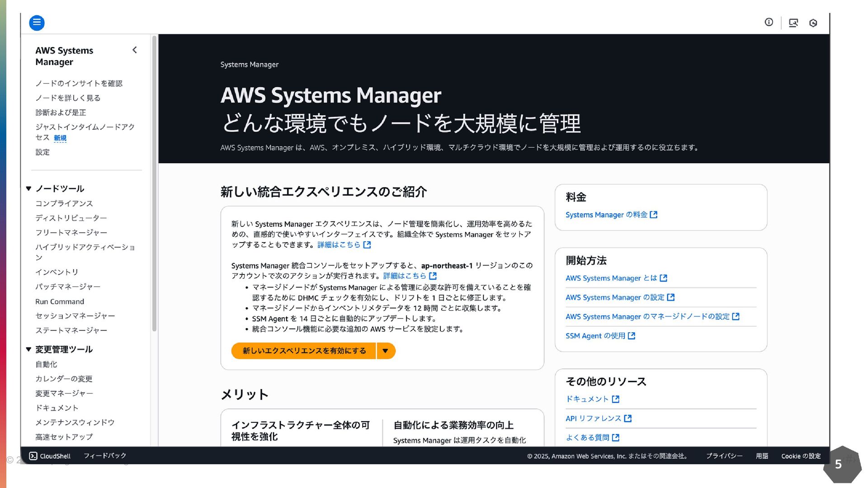Click the info circle icon at top right
The width and height of the screenshot is (868, 488).
769,22
